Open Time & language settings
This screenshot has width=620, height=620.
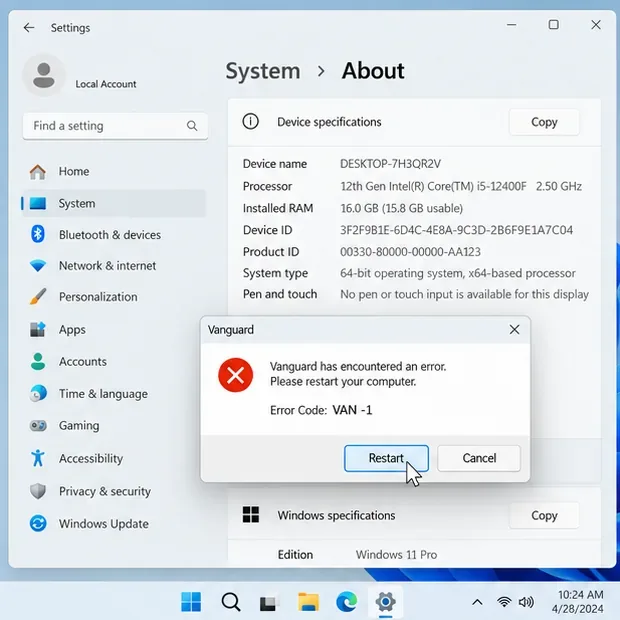pyautogui.click(x=114, y=394)
